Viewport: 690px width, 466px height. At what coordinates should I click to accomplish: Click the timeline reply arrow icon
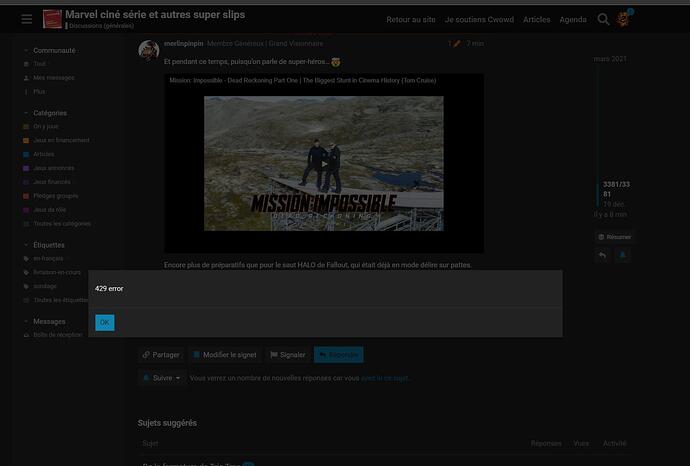(x=602, y=255)
